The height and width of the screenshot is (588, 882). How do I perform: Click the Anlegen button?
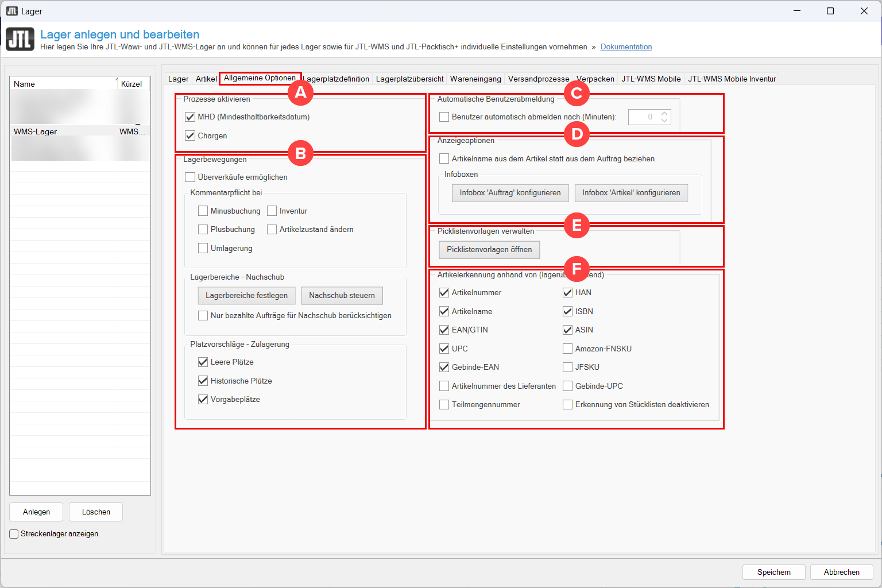click(37, 512)
